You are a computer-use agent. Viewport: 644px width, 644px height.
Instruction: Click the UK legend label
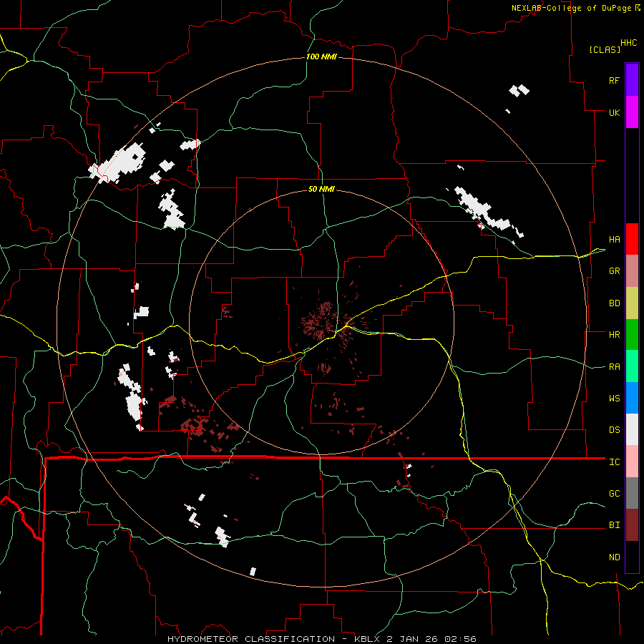click(614, 112)
